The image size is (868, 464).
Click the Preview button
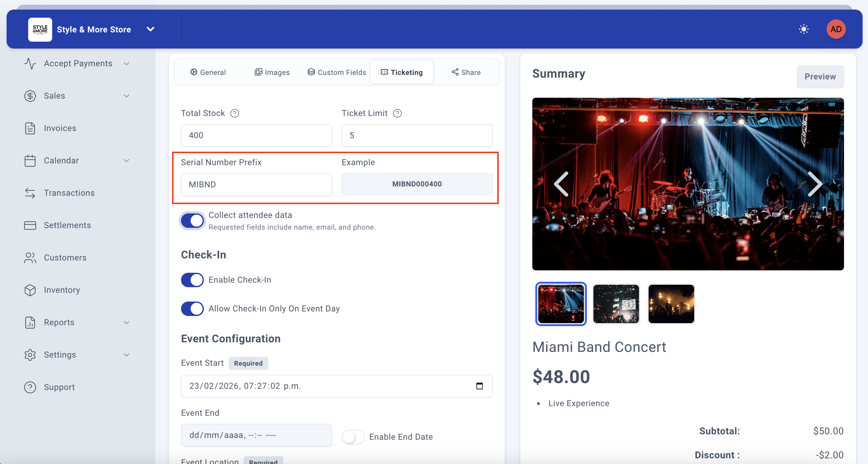click(x=820, y=76)
